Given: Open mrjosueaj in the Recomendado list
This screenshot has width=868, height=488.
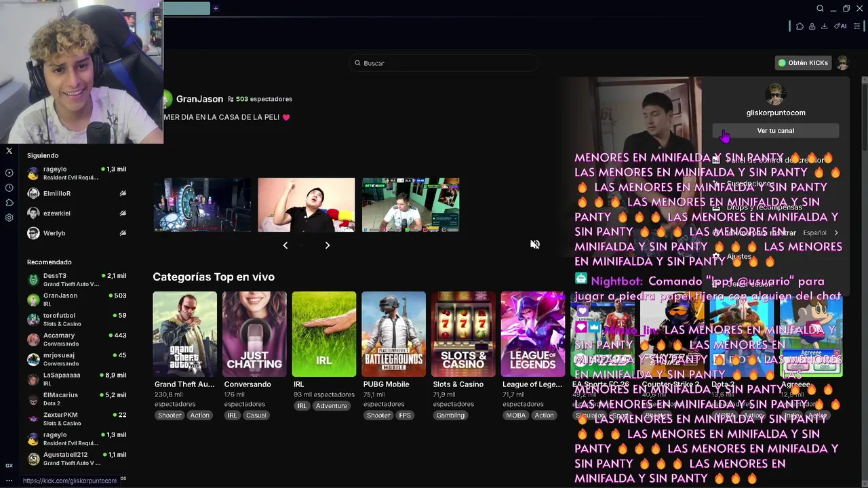Looking at the screenshot, I should [77, 359].
